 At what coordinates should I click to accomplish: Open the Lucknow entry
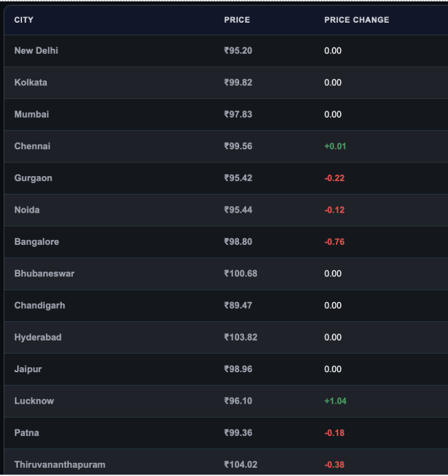34,401
